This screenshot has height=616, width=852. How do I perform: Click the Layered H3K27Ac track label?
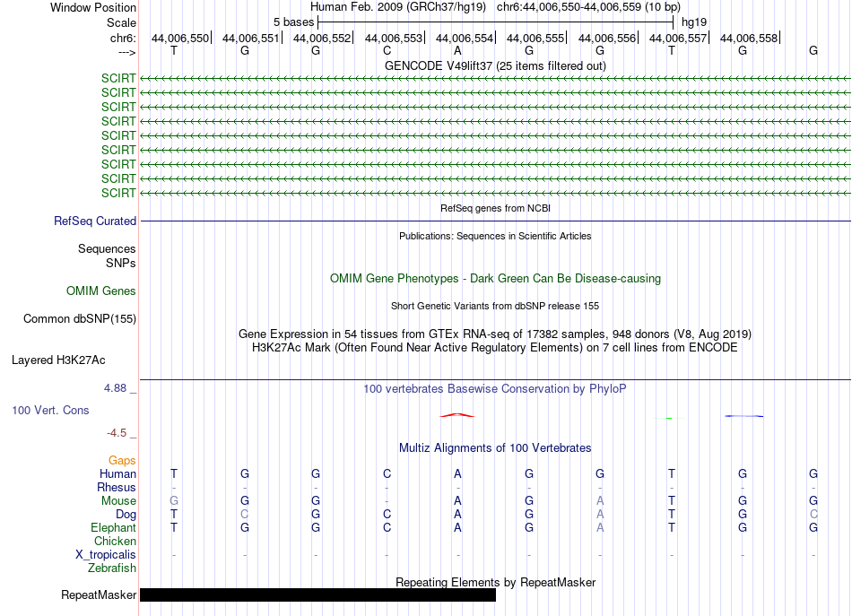(58, 360)
